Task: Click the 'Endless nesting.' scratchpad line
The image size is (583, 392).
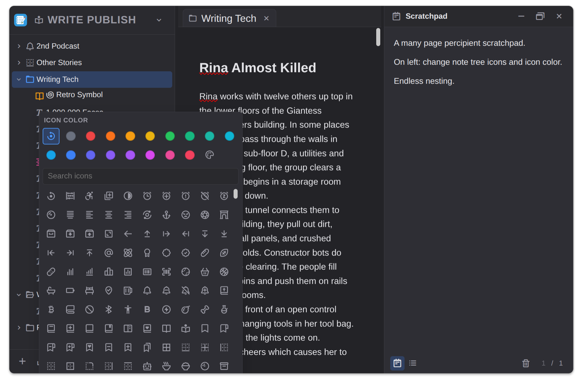Action: click(424, 81)
